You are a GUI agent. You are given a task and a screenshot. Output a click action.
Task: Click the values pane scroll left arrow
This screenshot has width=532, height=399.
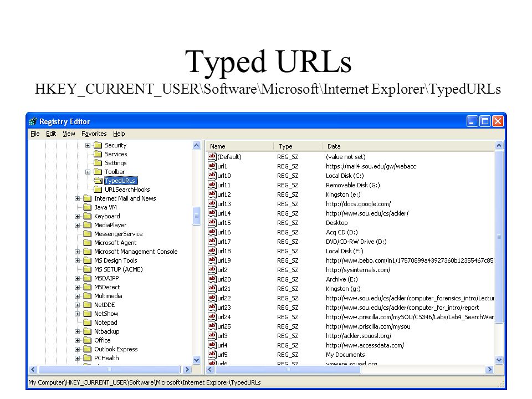(209, 370)
